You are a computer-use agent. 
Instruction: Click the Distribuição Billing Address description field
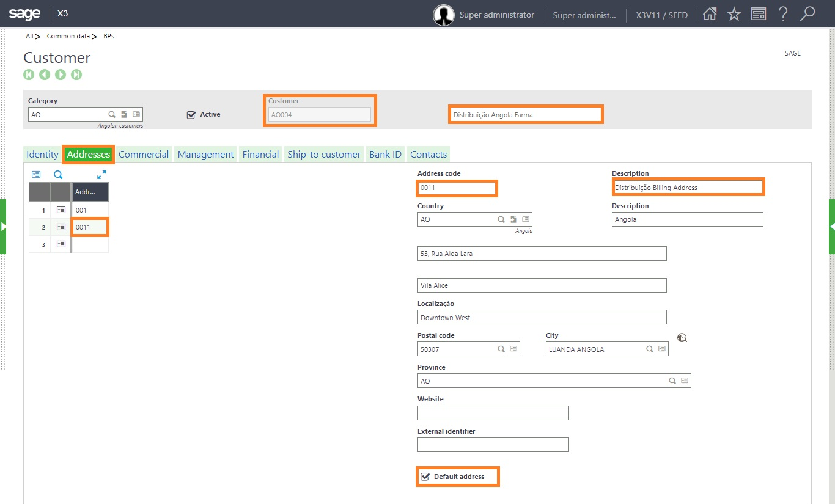tap(688, 188)
